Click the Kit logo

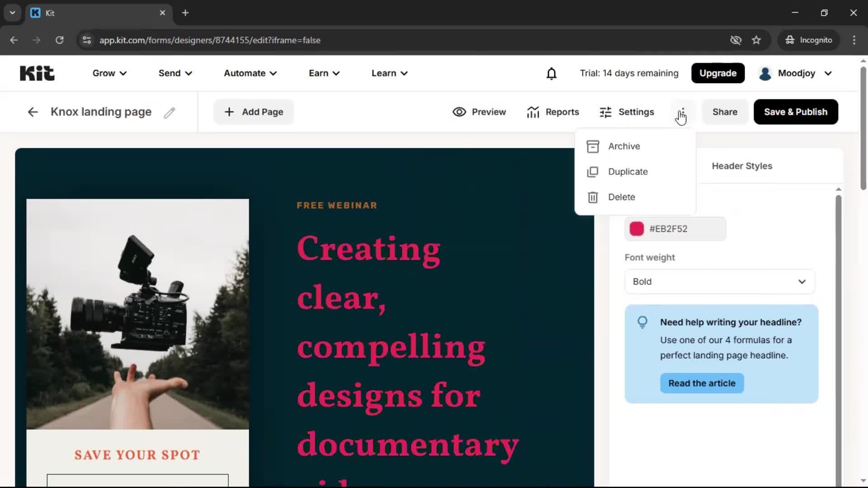click(x=37, y=73)
